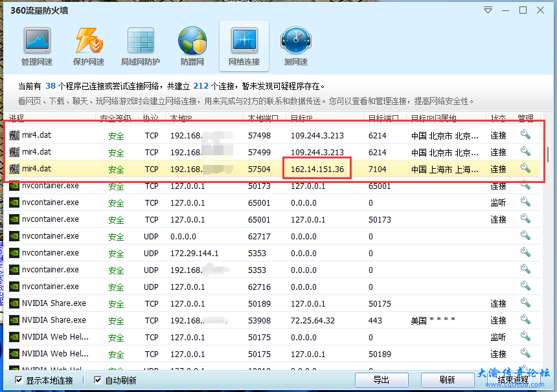557x392 pixels.
Task: Click wrench for nvcontainer.exe target port 50173
Action: coord(525,219)
